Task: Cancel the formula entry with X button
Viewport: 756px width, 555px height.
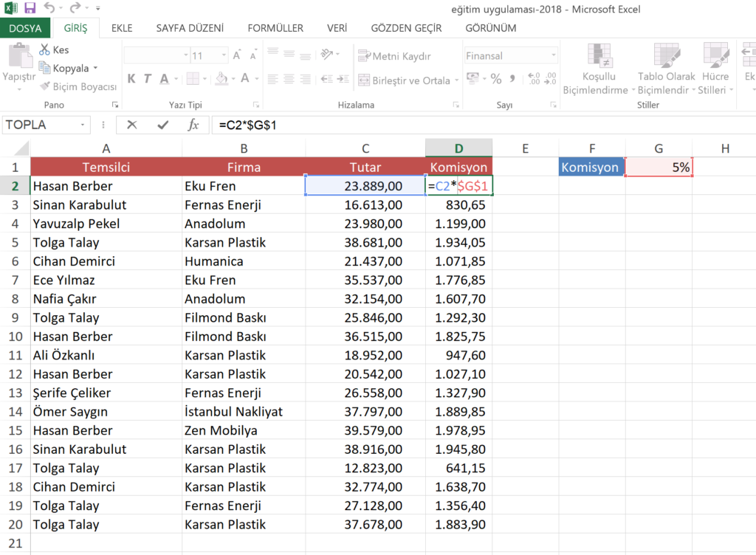Action: (131, 125)
